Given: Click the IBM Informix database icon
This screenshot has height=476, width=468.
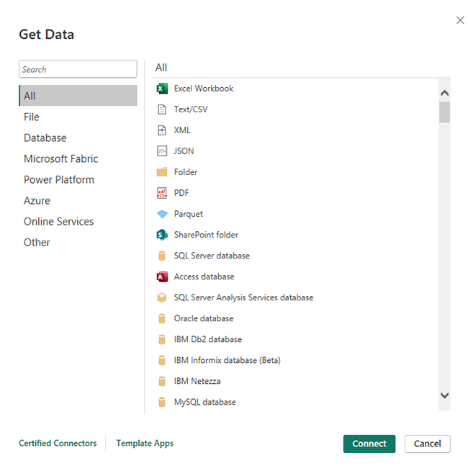Looking at the screenshot, I should [x=162, y=360].
